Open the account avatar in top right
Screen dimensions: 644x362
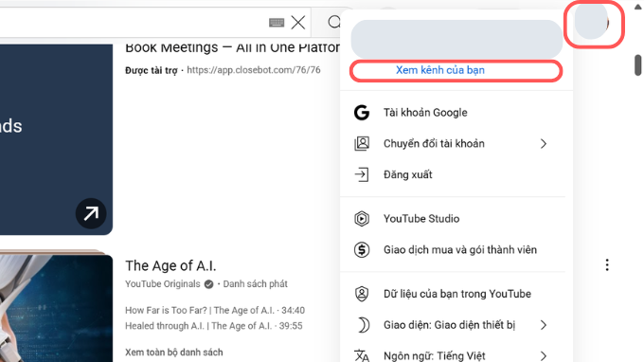point(591,22)
